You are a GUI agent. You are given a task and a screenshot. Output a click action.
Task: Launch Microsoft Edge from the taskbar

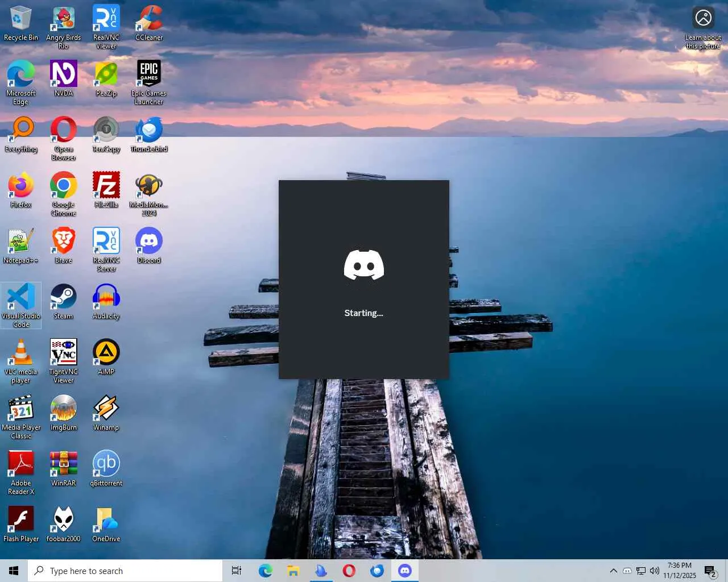click(265, 571)
